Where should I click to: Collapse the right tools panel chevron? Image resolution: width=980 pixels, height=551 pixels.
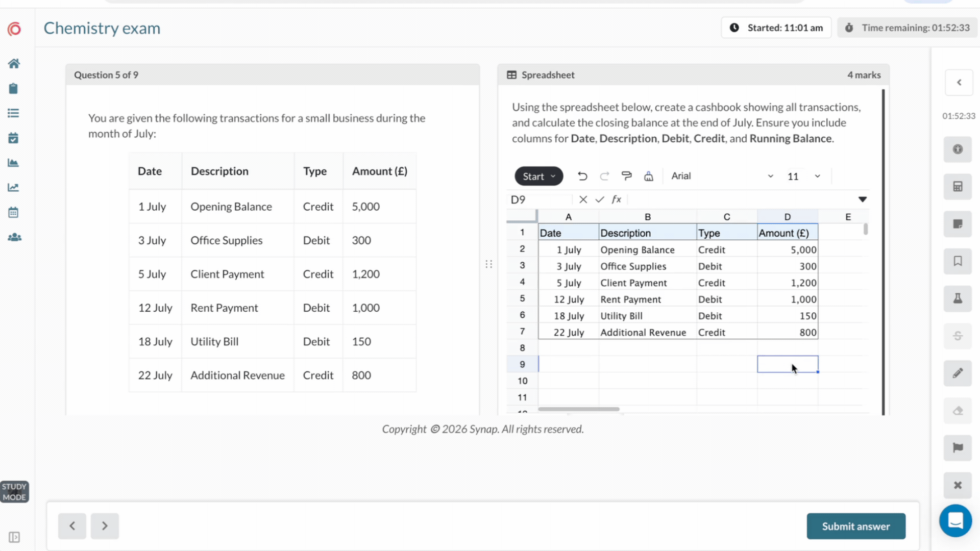959,82
